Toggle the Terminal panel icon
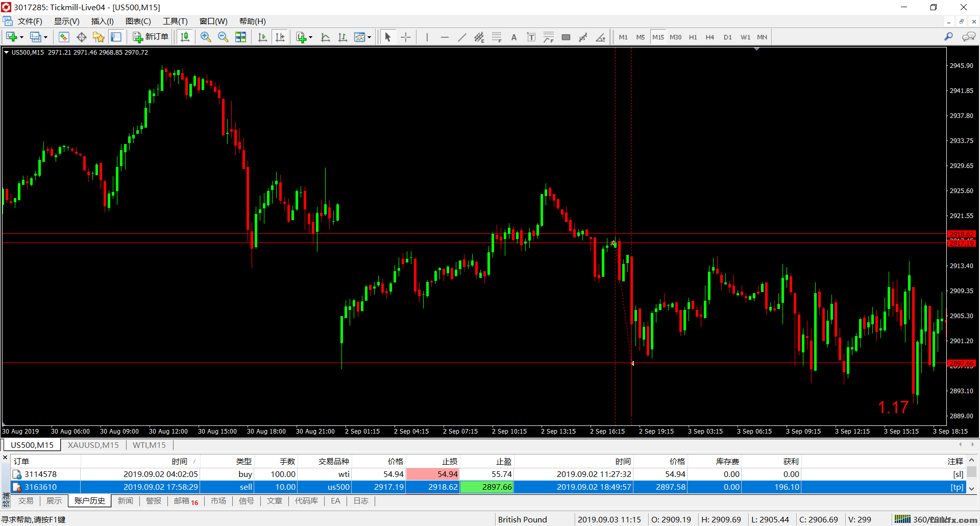Viewport: 980px width, 526px height. click(116, 37)
